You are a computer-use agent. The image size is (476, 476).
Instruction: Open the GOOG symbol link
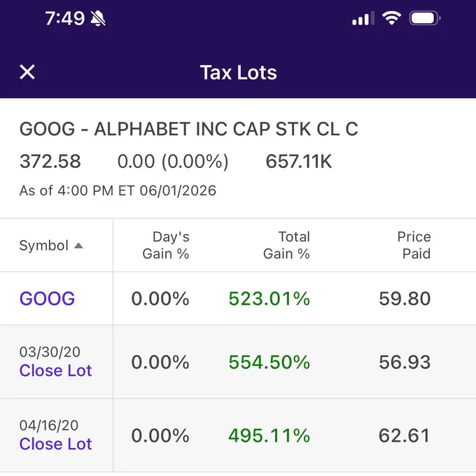coord(47,298)
